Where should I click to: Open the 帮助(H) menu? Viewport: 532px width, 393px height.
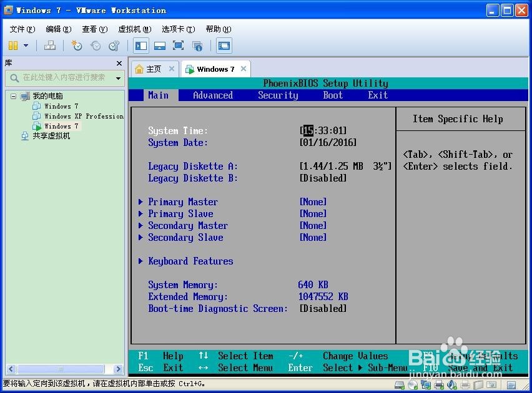[x=219, y=29]
